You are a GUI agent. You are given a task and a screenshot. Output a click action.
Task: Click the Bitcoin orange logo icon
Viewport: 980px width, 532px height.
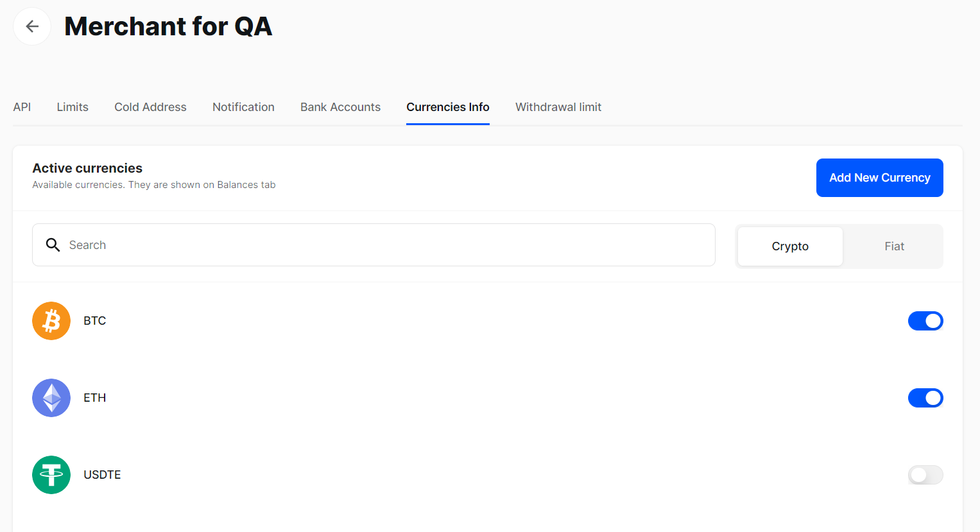click(51, 321)
